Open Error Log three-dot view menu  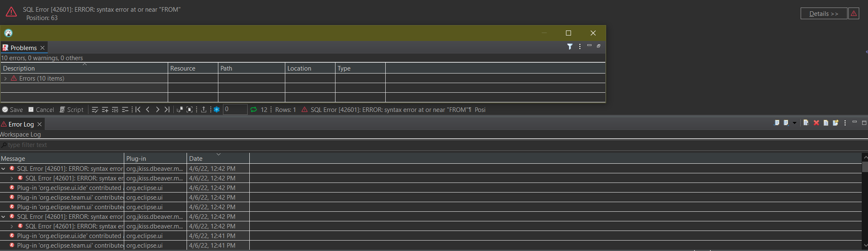click(x=845, y=123)
